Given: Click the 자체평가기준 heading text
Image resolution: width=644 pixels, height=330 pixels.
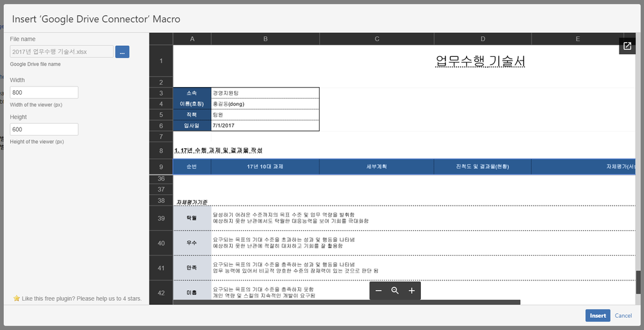Looking at the screenshot, I should coord(192,202).
